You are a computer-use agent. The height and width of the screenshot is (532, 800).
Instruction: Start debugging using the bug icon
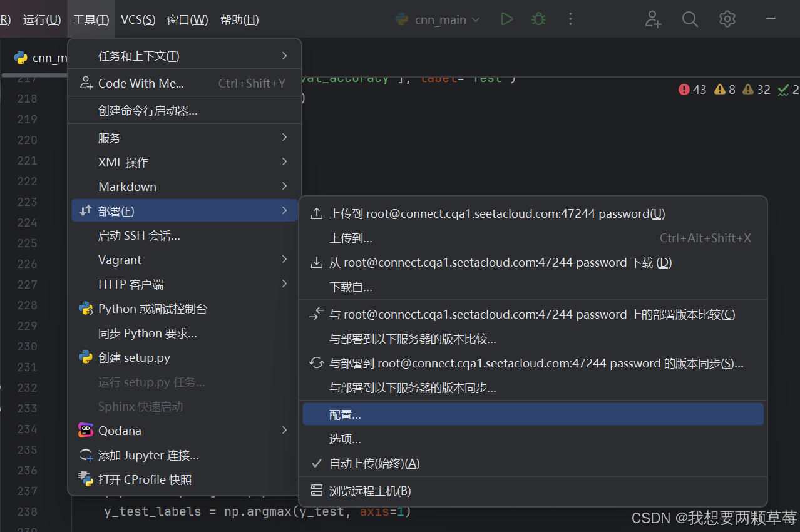(538, 19)
